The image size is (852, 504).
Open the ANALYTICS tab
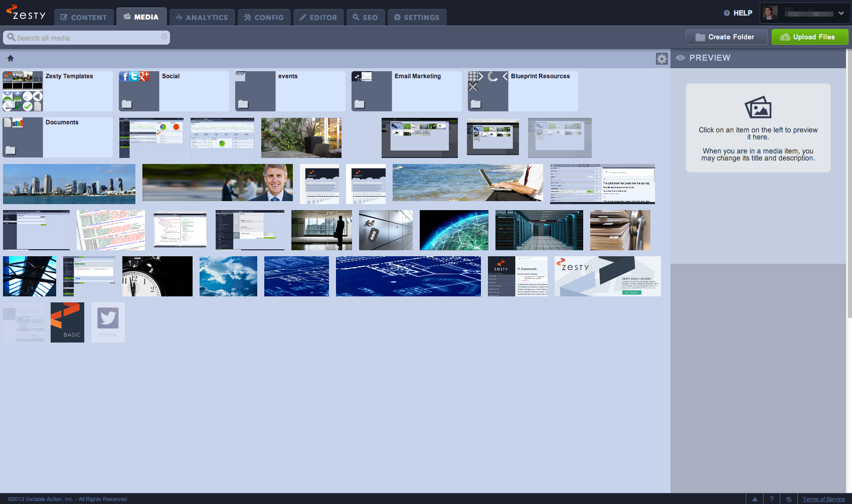point(202,17)
